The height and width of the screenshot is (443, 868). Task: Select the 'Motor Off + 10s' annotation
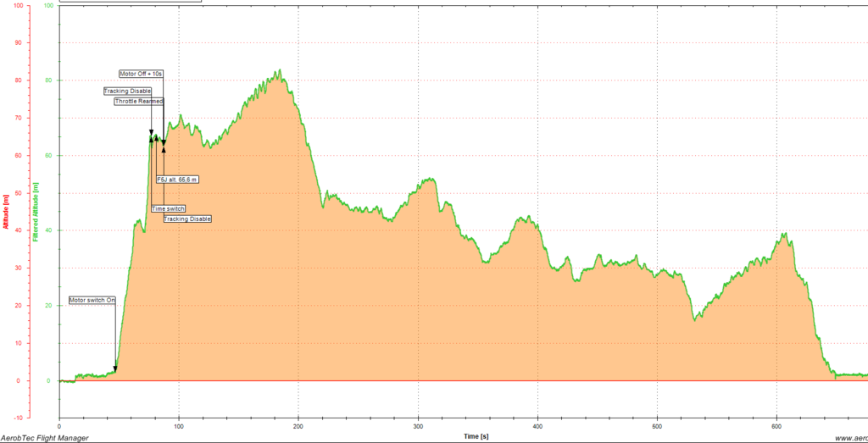(x=141, y=74)
